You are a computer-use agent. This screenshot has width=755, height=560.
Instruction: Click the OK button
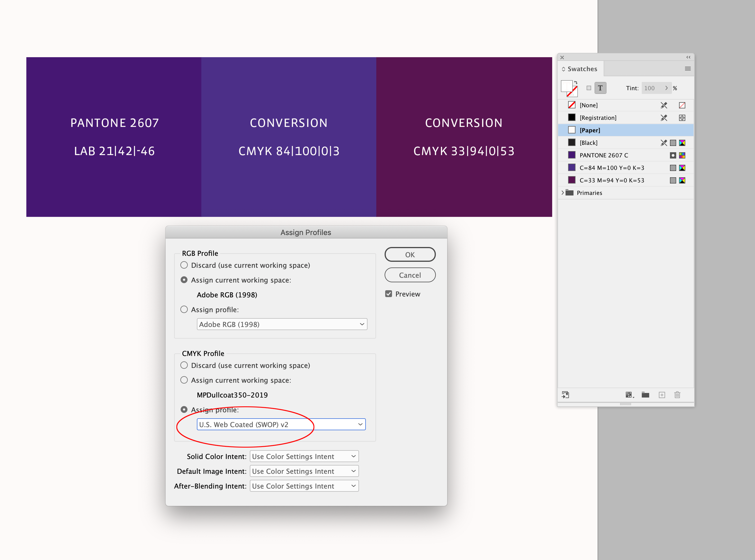tap(410, 255)
